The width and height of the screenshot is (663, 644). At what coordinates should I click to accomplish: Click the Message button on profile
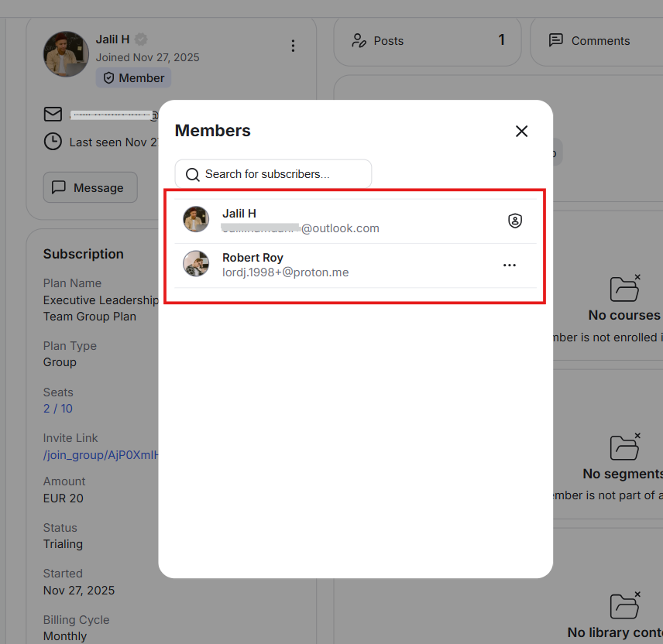91,187
